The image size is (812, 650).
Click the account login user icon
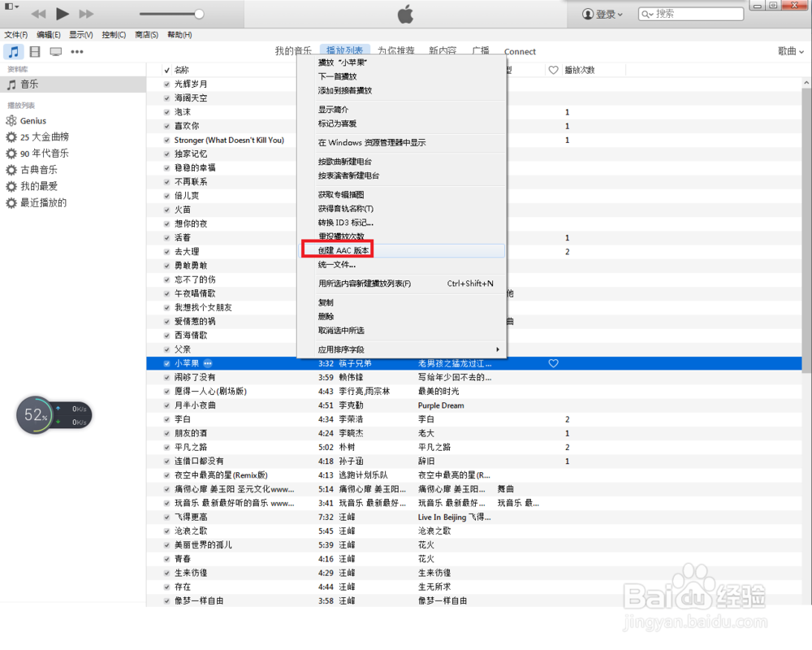[x=587, y=14]
